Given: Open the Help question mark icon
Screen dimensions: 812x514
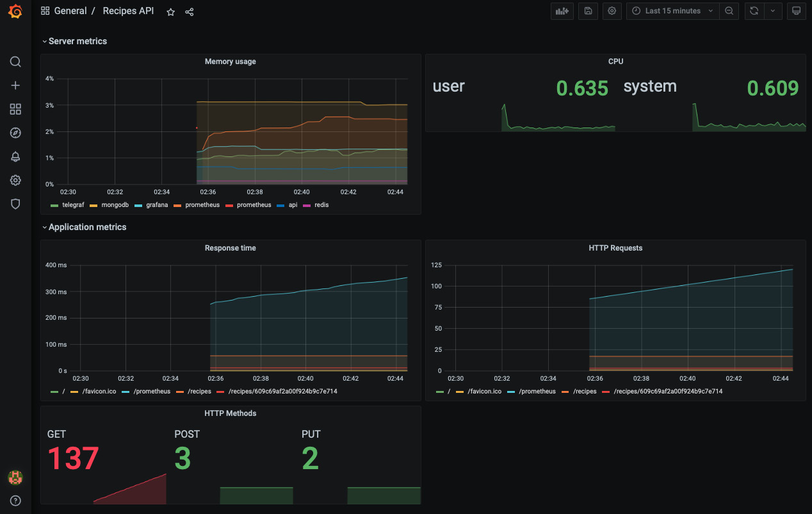Looking at the screenshot, I should click(x=15, y=501).
